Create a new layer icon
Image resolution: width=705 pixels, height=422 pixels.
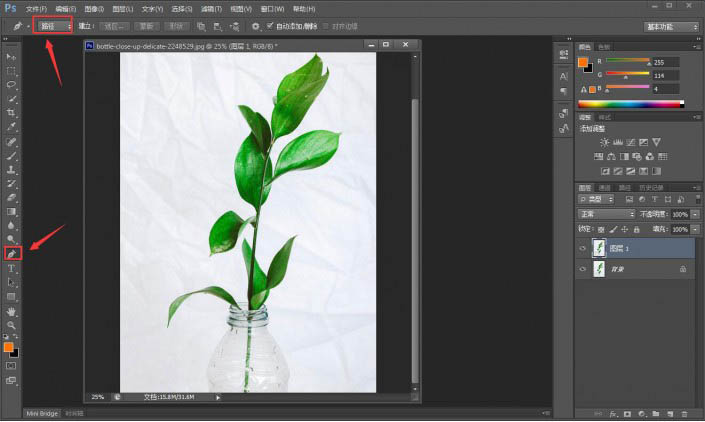click(670, 414)
